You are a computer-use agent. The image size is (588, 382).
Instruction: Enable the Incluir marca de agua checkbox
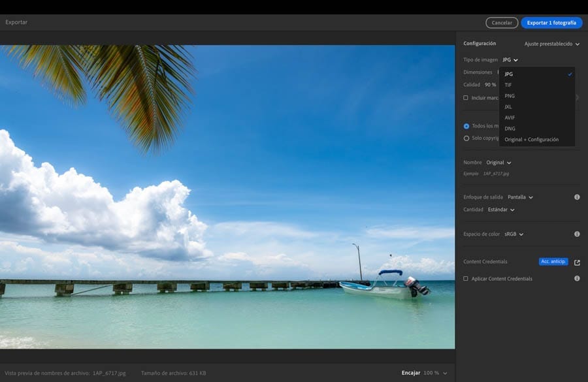coord(466,98)
